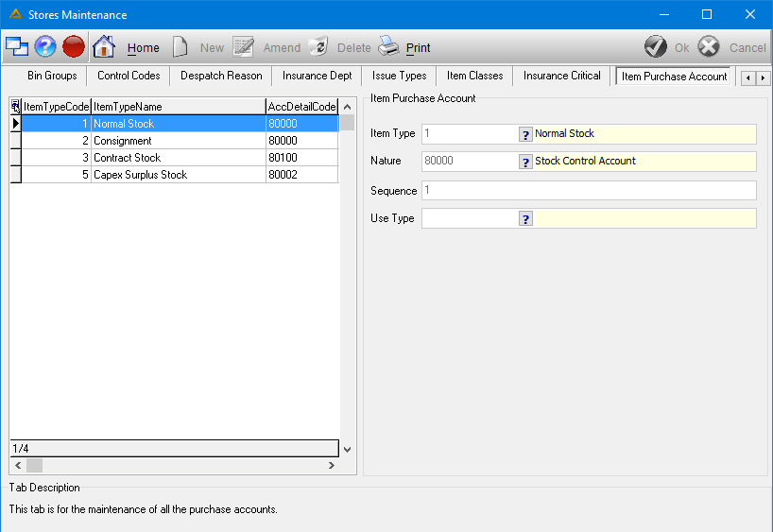Open Use Type lookup question mark button
Image resolution: width=773 pixels, height=532 pixels.
[525, 218]
